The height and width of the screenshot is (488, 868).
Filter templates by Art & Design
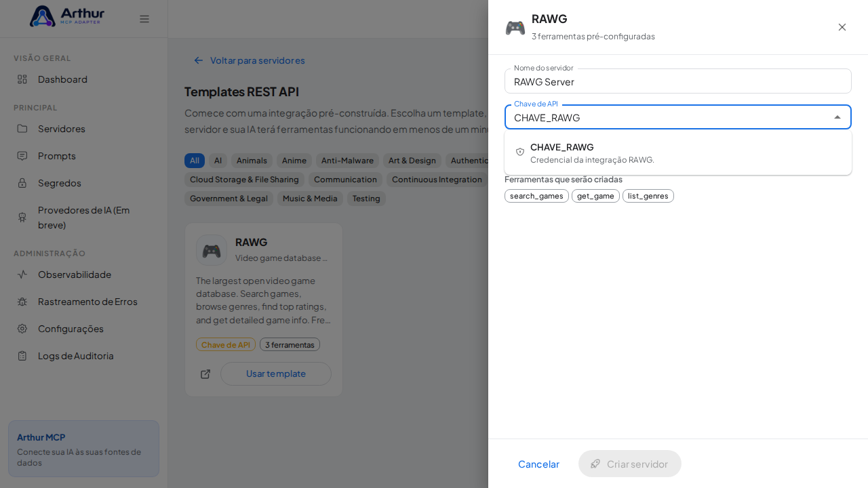tap(412, 161)
